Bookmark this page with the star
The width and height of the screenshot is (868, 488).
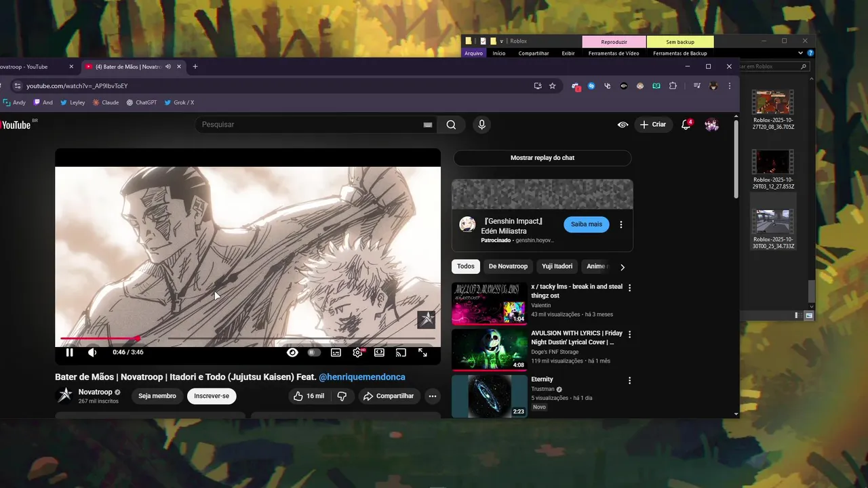pos(553,86)
